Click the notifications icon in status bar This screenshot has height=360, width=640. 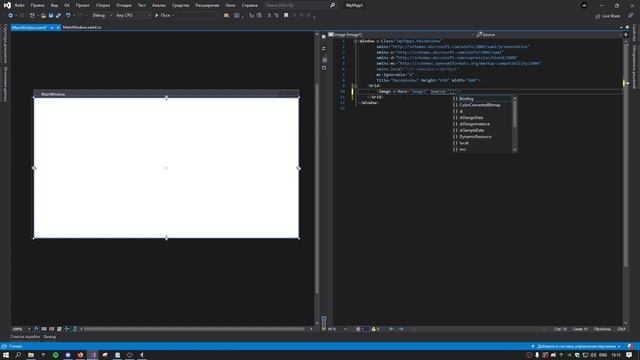click(x=631, y=347)
